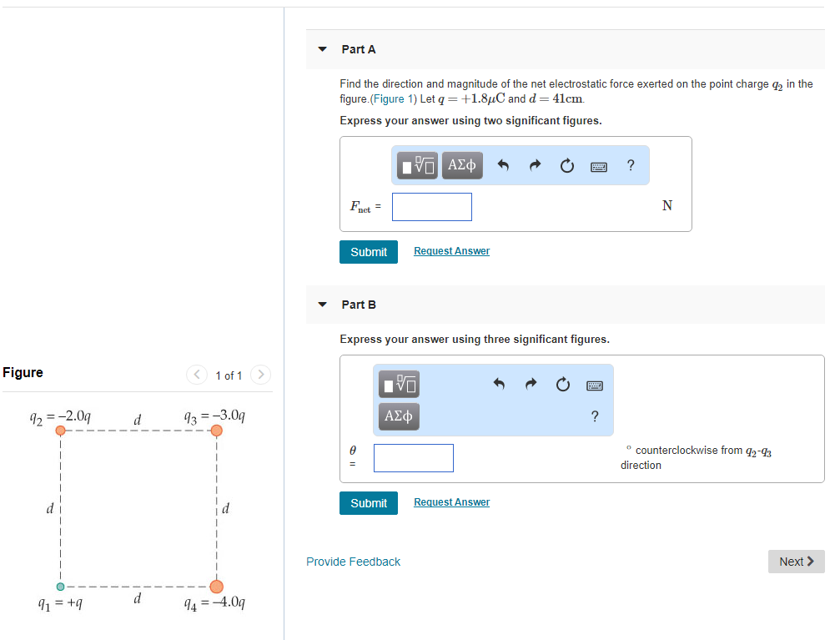Go to the previous figure page
Screen dimensions: 840x640
pyautogui.click(x=196, y=375)
